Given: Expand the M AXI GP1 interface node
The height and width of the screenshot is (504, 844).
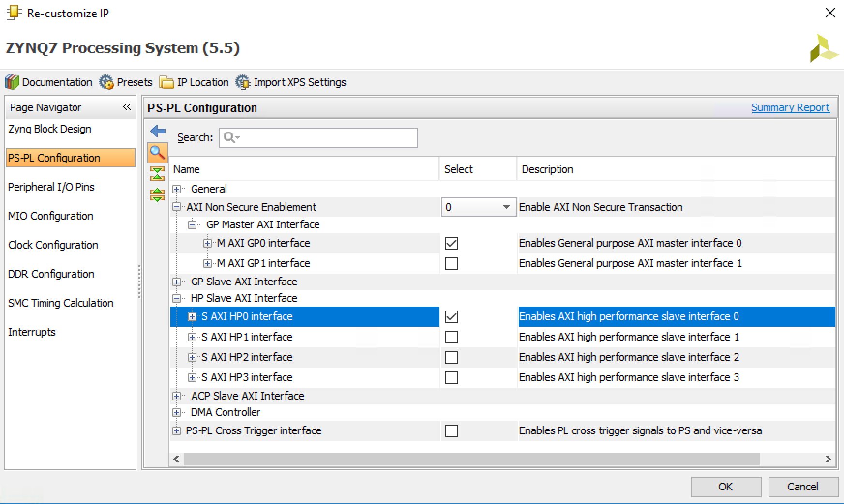Looking at the screenshot, I should coord(208,264).
